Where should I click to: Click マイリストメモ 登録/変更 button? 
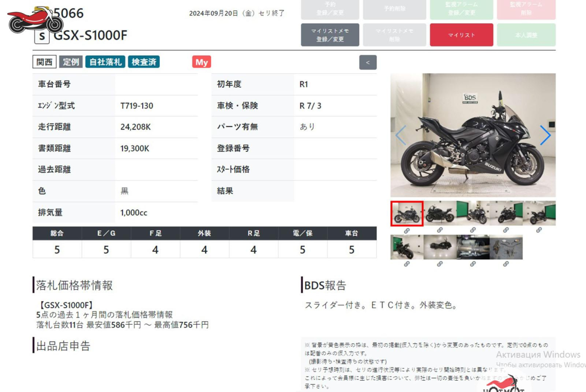(330, 35)
